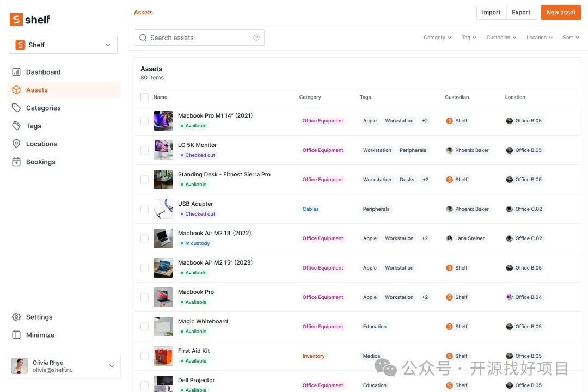Click the Dashboard chart icon in sidebar
The image size is (588, 392).
point(16,72)
